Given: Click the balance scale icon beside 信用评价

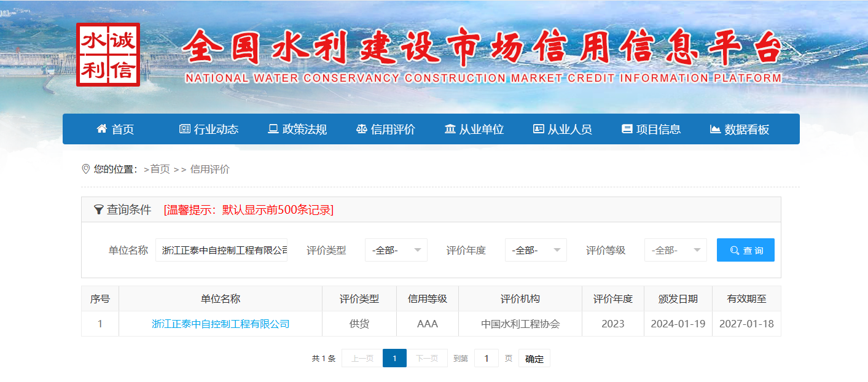Looking at the screenshot, I should [361, 129].
